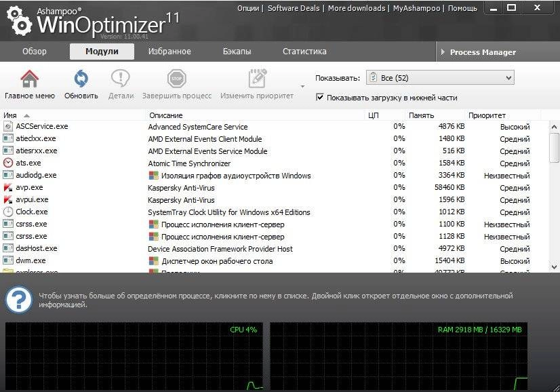The image size is (560, 392).
Task: Click Windows flag icon beside Диспетчер окон
Action: point(154,261)
